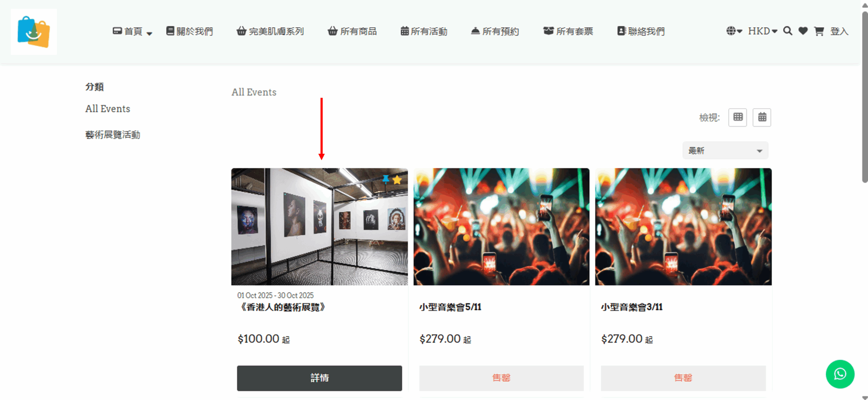Image resolution: width=868 pixels, height=400 pixels.
Task: Switch to calendar view
Action: (x=762, y=117)
